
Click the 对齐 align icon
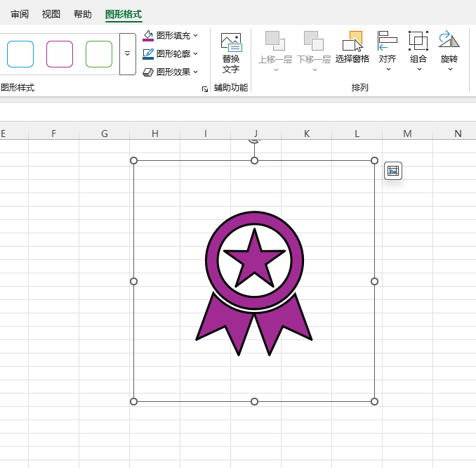coord(388,41)
